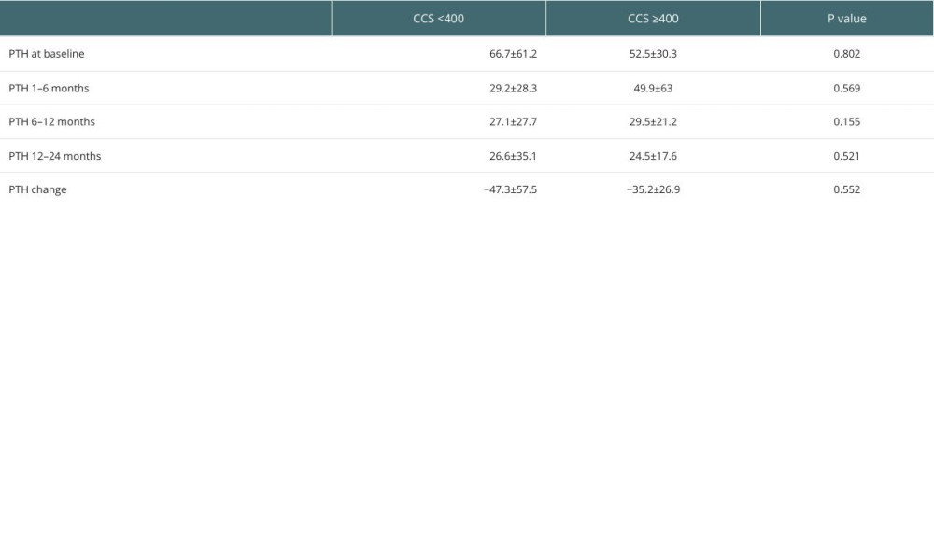The width and height of the screenshot is (934, 560).
Task: Select the 'PTH change' row label
Action: pos(37,189)
